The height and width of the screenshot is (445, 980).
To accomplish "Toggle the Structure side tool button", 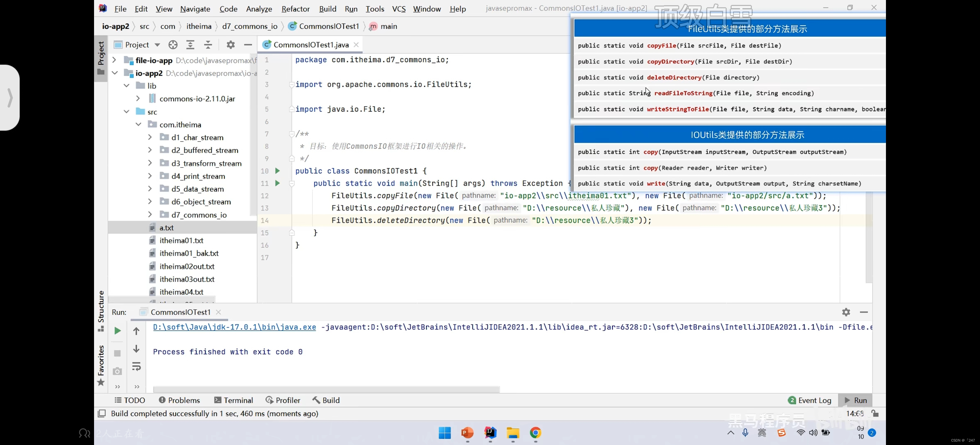I will tap(101, 311).
